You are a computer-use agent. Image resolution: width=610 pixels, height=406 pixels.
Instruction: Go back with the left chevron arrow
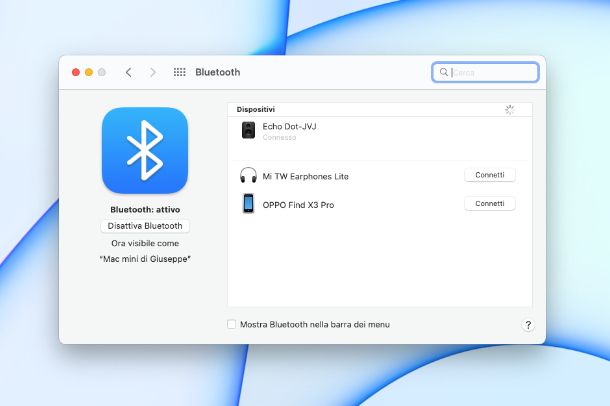pyautogui.click(x=128, y=72)
